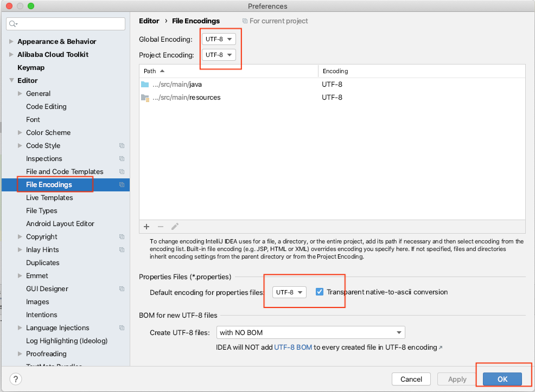Viewport: 535px width, 392px height.
Task: Open properties files default encoding dropdown
Action: point(289,292)
